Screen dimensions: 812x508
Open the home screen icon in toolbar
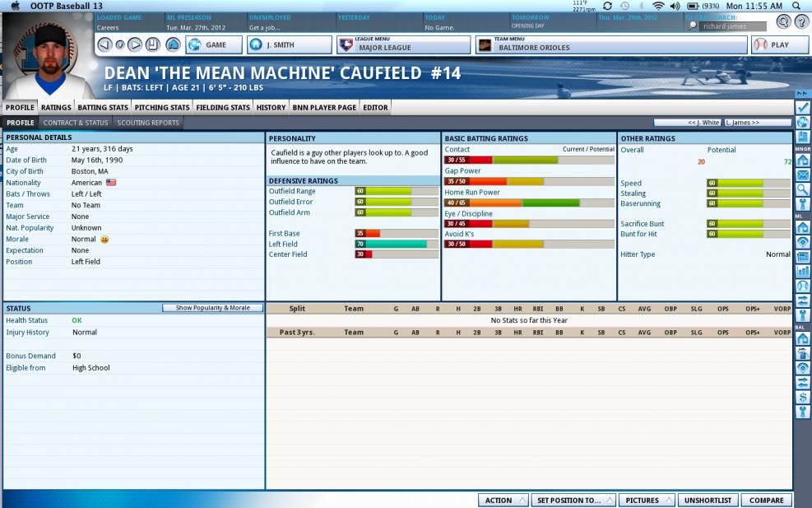pos(173,44)
